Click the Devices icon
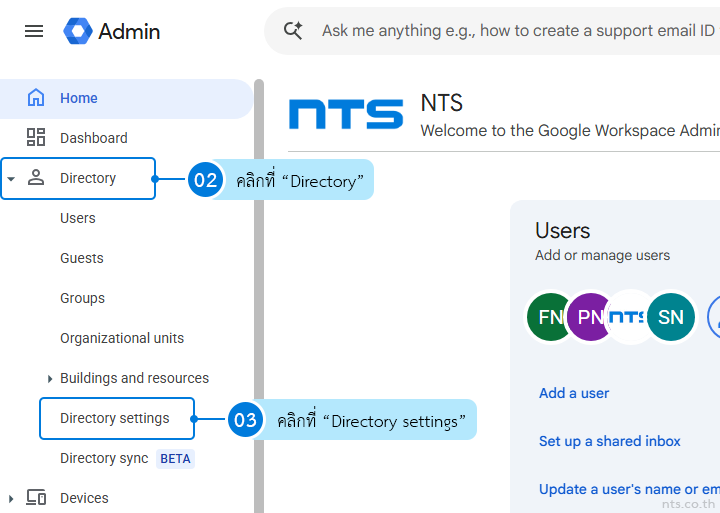720x513 pixels. click(x=36, y=497)
